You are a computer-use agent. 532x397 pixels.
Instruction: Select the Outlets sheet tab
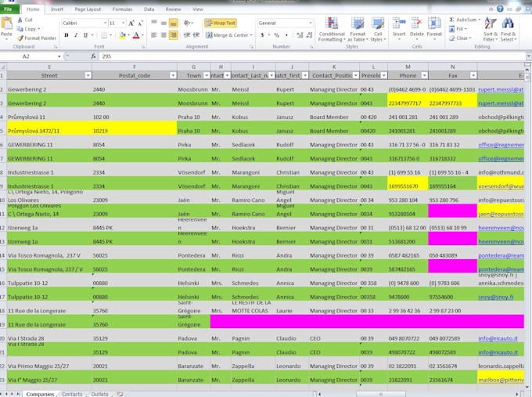[x=99, y=394]
